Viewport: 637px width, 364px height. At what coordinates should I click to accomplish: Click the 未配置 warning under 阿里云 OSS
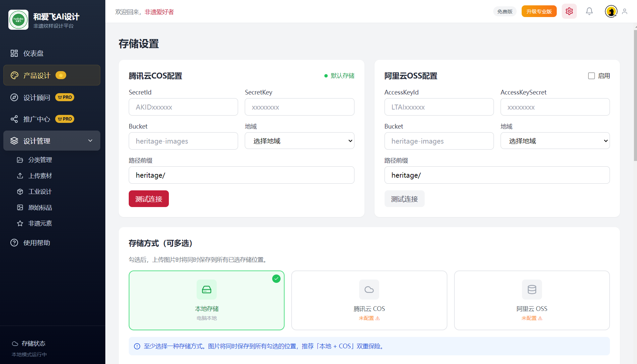(x=532, y=318)
